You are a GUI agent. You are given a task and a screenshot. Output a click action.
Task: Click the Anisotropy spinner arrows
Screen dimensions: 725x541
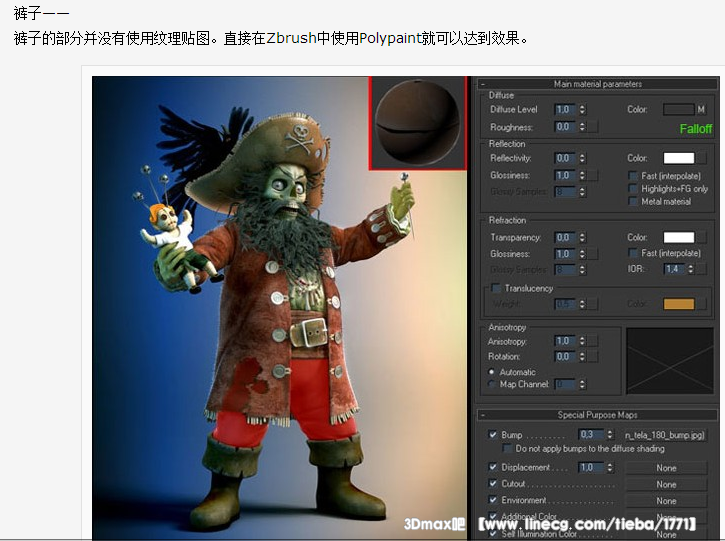pos(582,341)
